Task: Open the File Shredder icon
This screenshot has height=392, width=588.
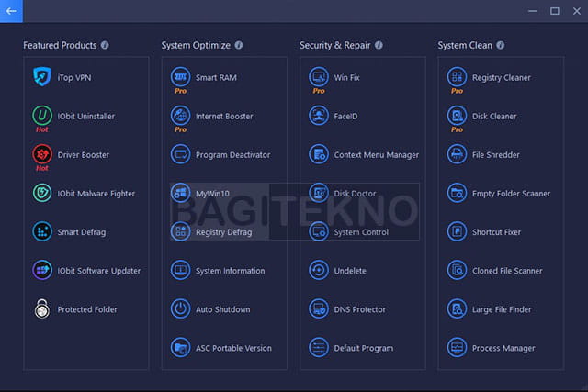Action: [x=457, y=154]
